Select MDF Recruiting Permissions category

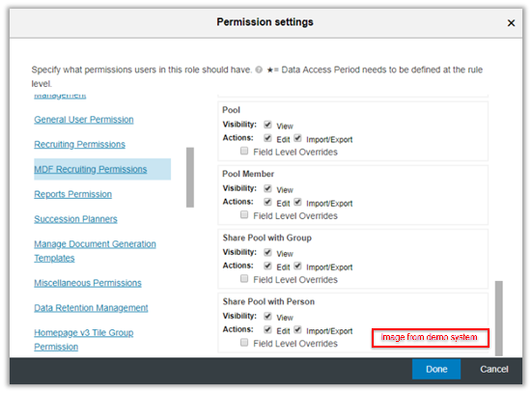pyautogui.click(x=91, y=169)
